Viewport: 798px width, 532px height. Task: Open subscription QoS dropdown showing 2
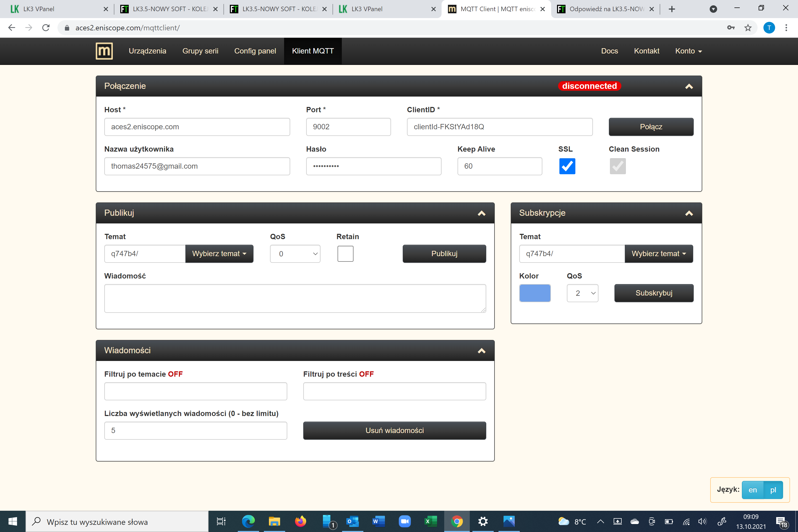582,293
